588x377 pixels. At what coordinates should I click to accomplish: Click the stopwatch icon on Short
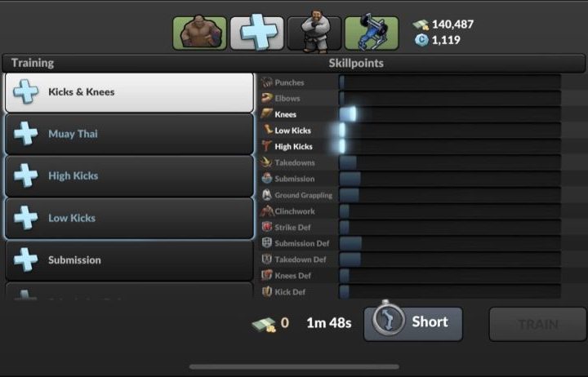388,320
